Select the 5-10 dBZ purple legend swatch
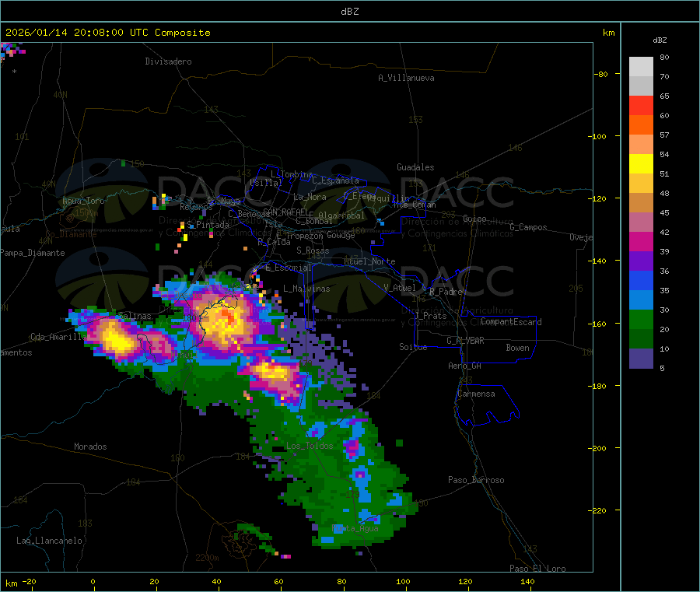700x592 pixels. pyautogui.click(x=641, y=359)
